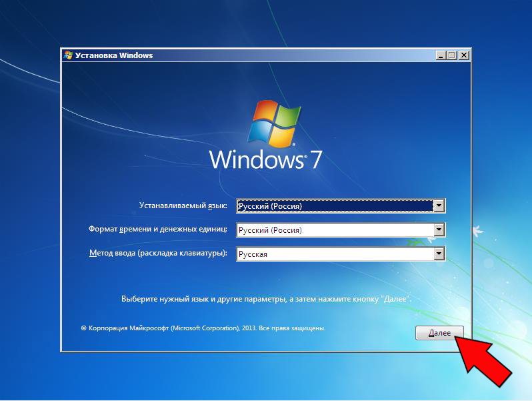Open the Устанавливаемый язык dropdown arrow
Screen dimensions: 532x401
[439, 206]
